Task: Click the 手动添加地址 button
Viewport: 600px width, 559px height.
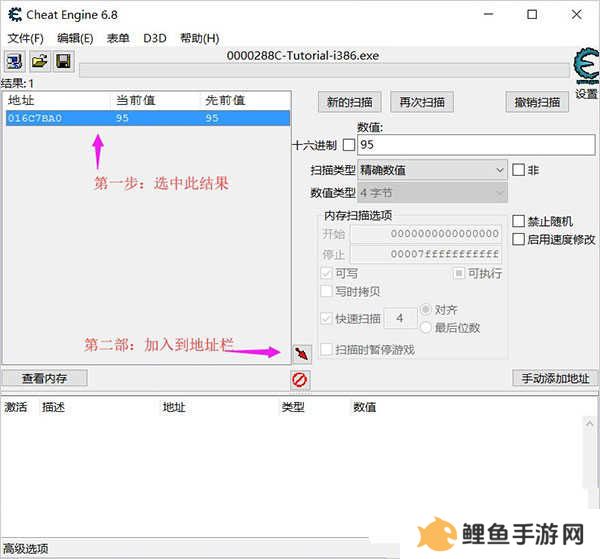Action: point(555,378)
